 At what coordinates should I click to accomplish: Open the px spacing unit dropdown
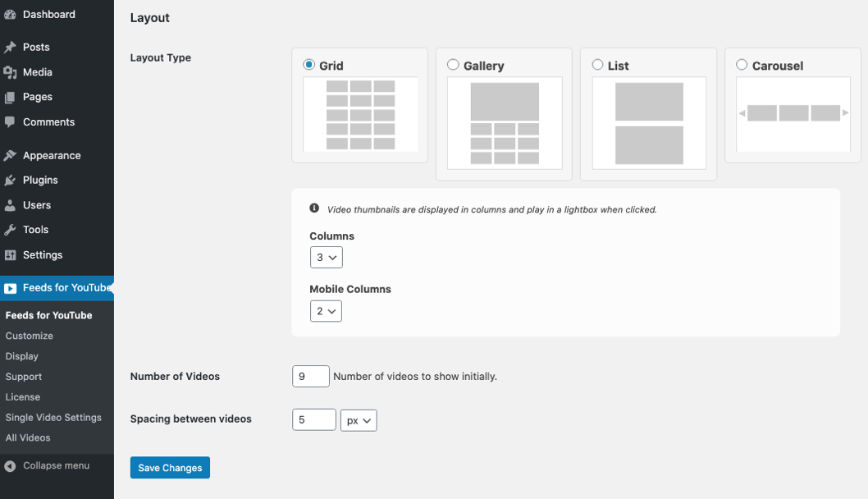[359, 420]
